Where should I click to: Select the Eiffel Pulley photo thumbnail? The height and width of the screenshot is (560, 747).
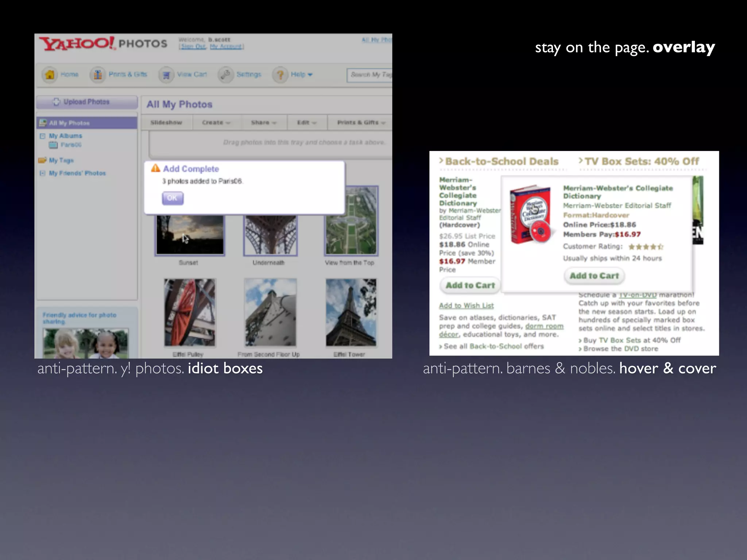pyautogui.click(x=190, y=312)
